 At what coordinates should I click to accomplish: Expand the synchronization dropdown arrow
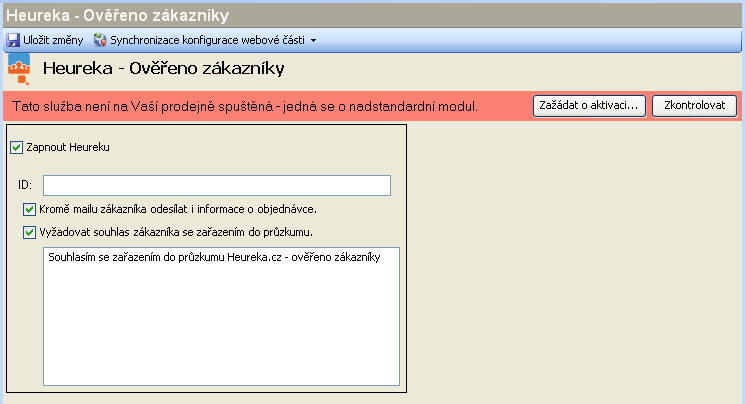point(313,40)
